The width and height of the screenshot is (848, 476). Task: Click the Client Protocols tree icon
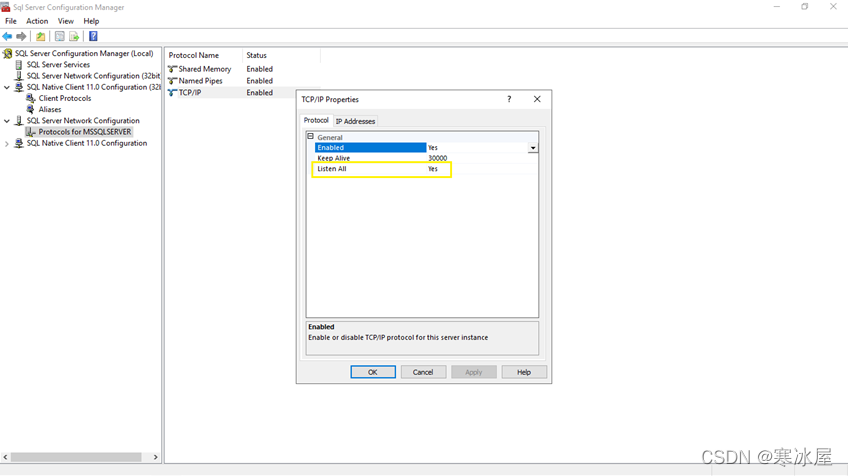[x=31, y=98]
